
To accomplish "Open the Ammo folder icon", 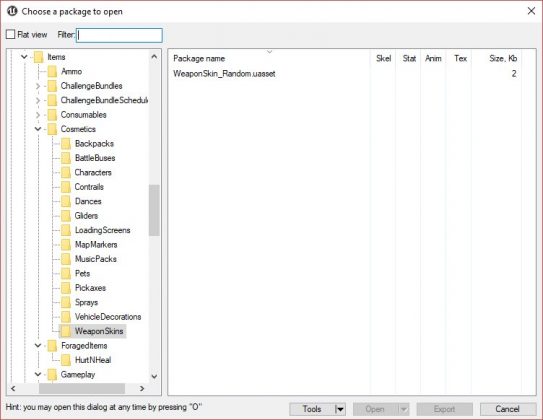I will [x=52, y=72].
